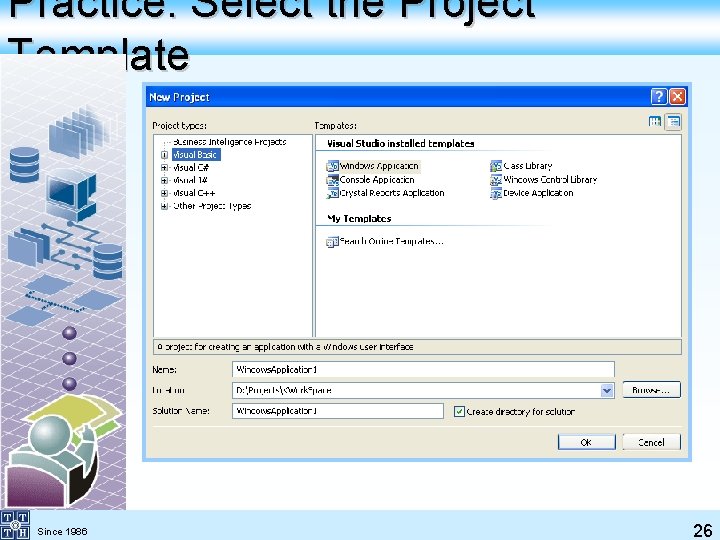Choose the Windows Application template label
Screen dimensions: 720x540
pos(379,166)
